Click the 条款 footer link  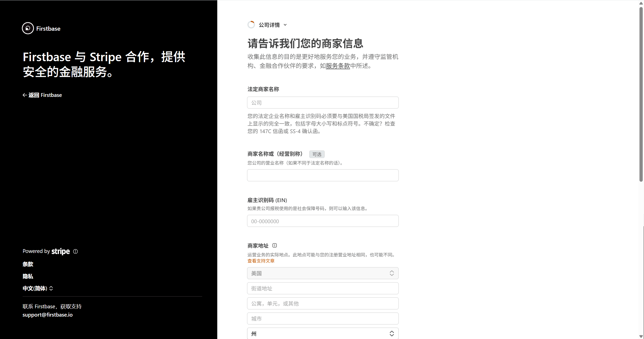pyautogui.click(x=28, y=264)
